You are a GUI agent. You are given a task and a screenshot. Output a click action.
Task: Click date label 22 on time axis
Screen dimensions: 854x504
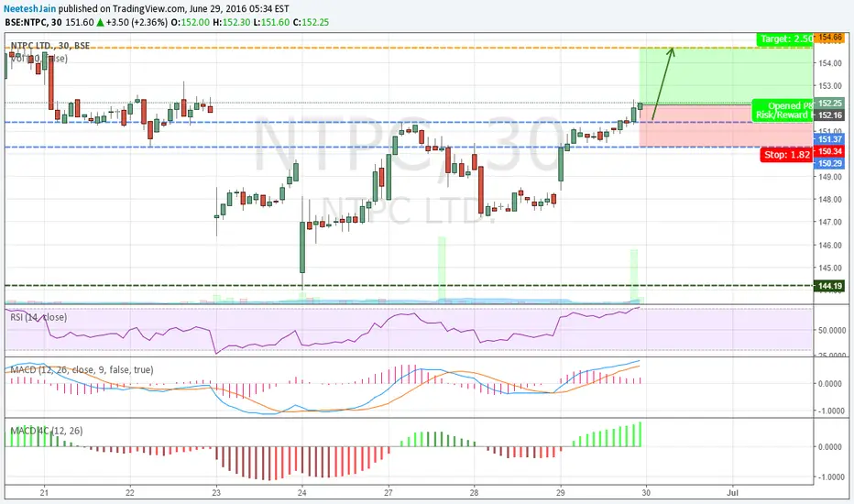coord(129,493)
